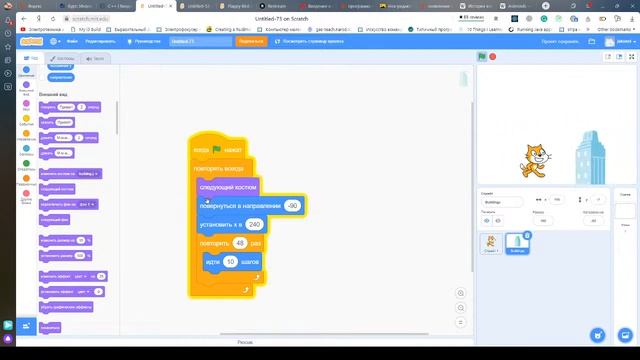Viewport: 640px width, 360px height.
Task: Click the next backdrop palette block
Action: pos(54,220)
